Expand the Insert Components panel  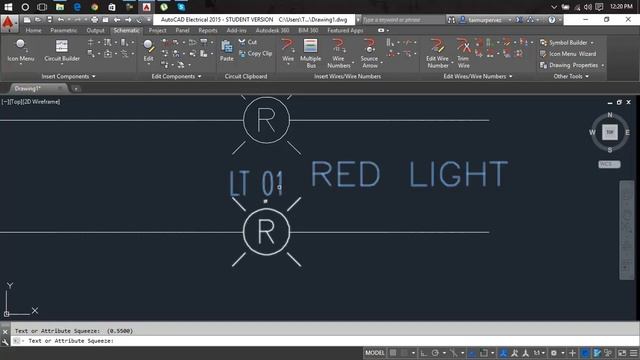[68, 76]
